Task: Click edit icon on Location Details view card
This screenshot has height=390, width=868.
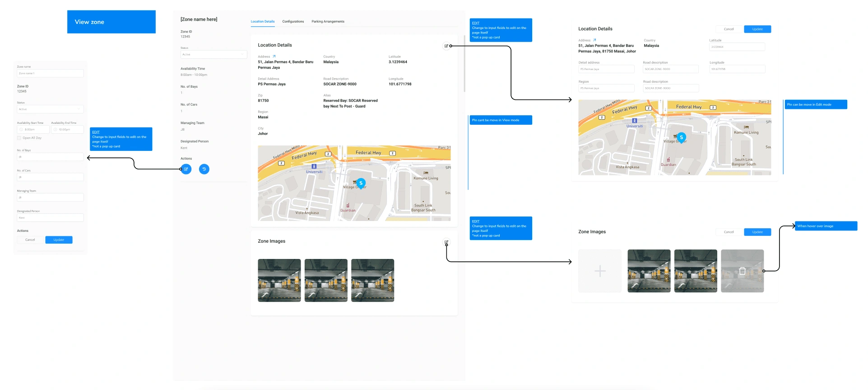Action: pyautogui.click(x=446, y=46)
